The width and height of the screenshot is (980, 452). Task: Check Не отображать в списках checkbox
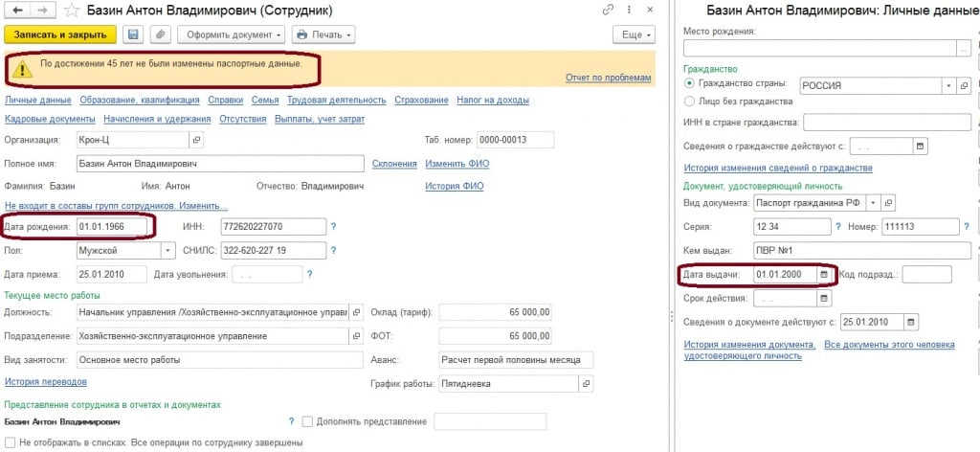tap(10, 442)
